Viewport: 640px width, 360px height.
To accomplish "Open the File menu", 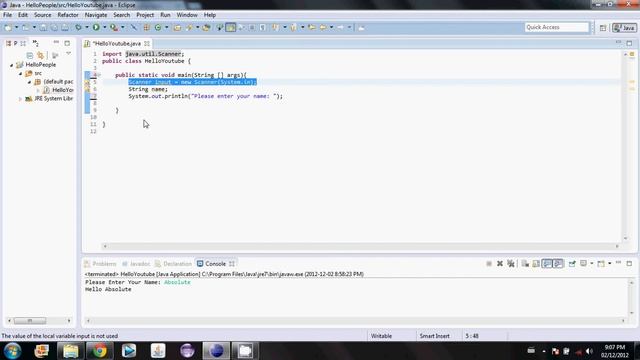I will click(7, 15).
